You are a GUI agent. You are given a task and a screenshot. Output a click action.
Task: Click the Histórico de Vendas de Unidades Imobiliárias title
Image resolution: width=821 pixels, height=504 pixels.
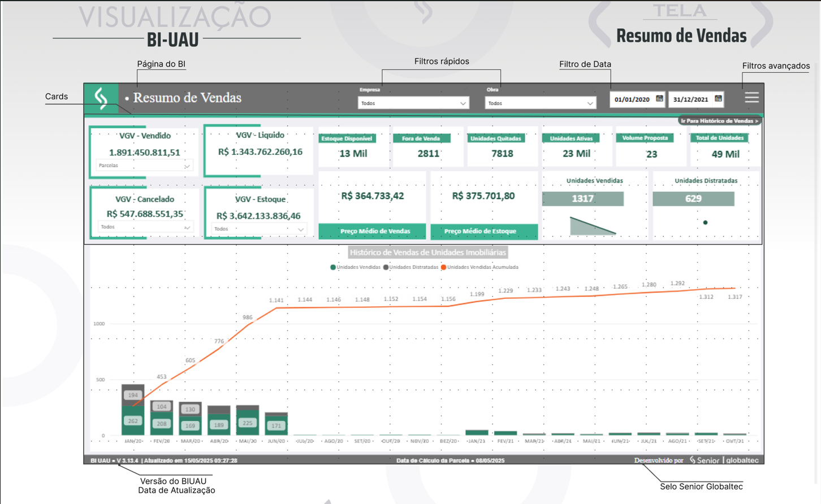tap(427, 253)
